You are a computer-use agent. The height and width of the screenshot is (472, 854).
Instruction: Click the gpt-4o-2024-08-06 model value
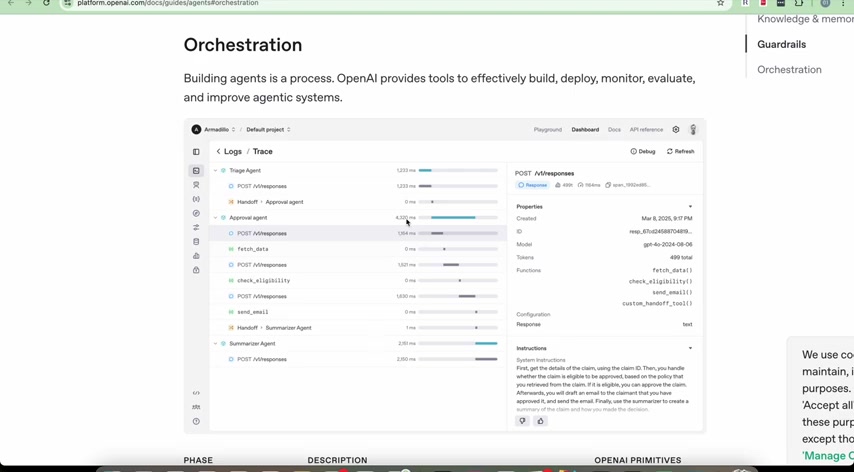[668, 245]
